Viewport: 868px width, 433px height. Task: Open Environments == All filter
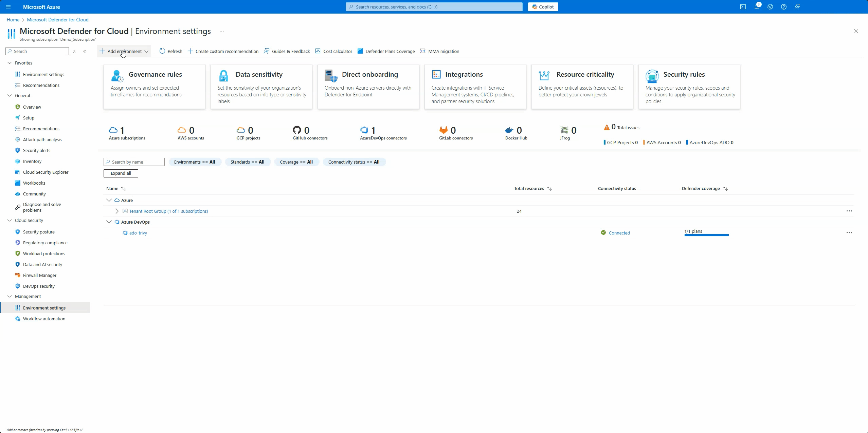[195, 162]
